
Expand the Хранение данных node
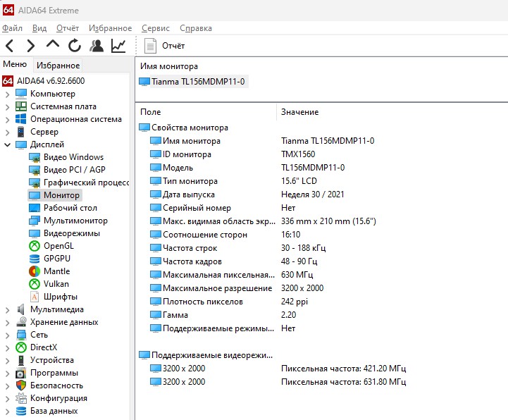[x=8, y=323]
